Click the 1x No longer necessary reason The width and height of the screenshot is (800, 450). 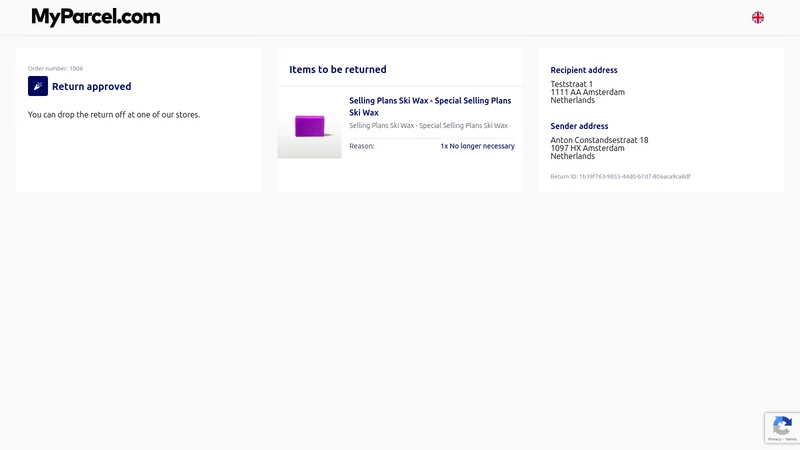click(478, 146)
